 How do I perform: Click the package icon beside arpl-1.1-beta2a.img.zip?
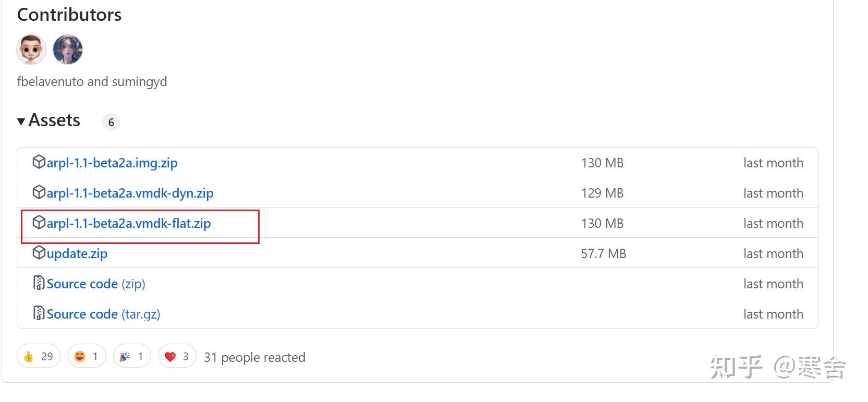click(39, 162)
